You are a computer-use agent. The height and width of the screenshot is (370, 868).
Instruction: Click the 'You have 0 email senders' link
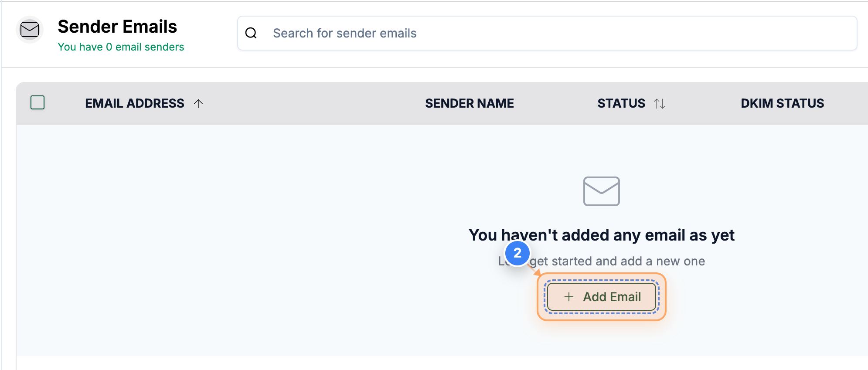click(121, 47)
